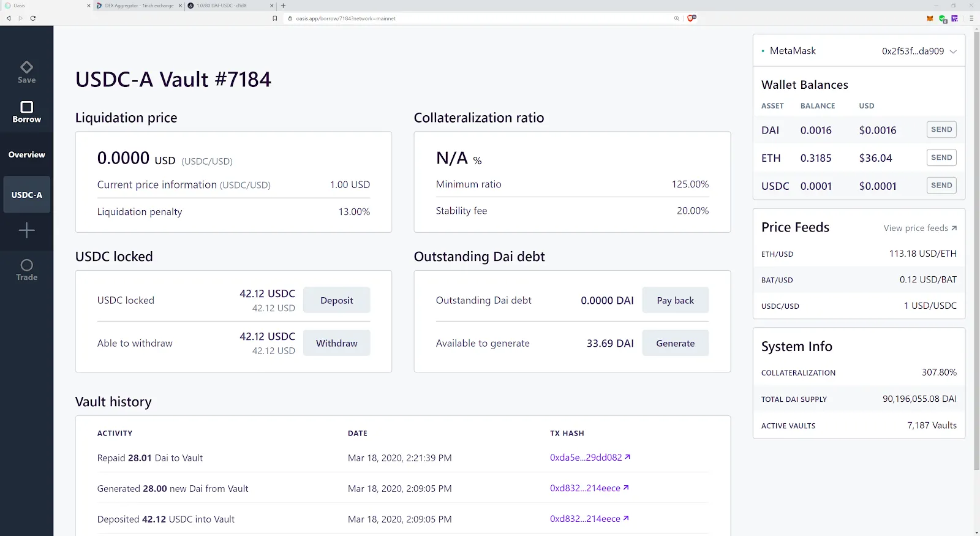Click the 13.00% liquidation penalty value

(x=354, y=211)
